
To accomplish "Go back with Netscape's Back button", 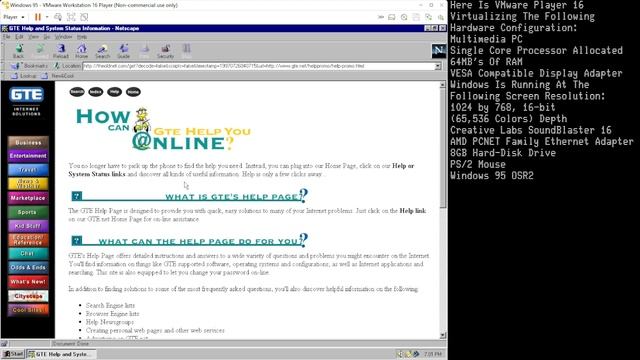I will [x=19, y=51].
